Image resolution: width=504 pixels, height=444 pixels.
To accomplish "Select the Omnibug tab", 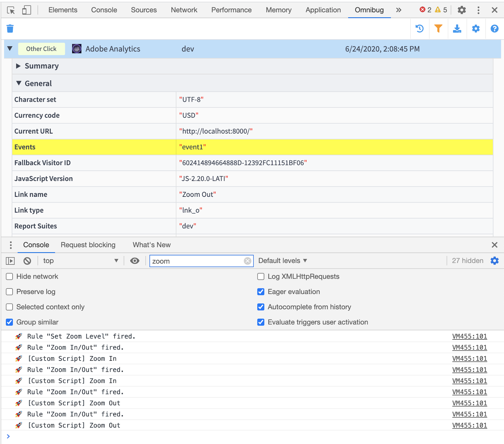I will (369, 10).
